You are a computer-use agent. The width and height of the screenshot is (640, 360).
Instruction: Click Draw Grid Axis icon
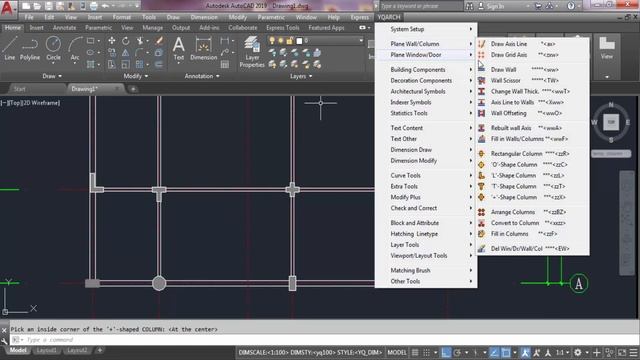[482, 55]
